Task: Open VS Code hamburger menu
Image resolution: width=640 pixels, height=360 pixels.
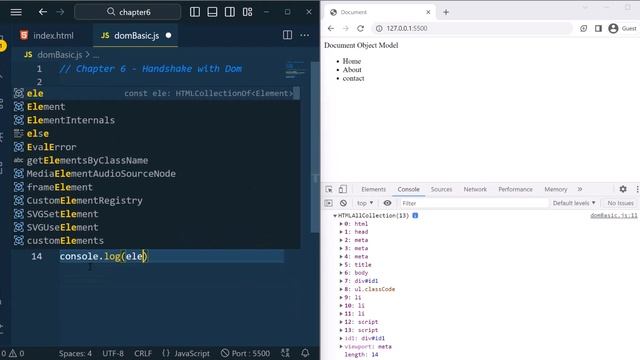Action: click(16, 12)
